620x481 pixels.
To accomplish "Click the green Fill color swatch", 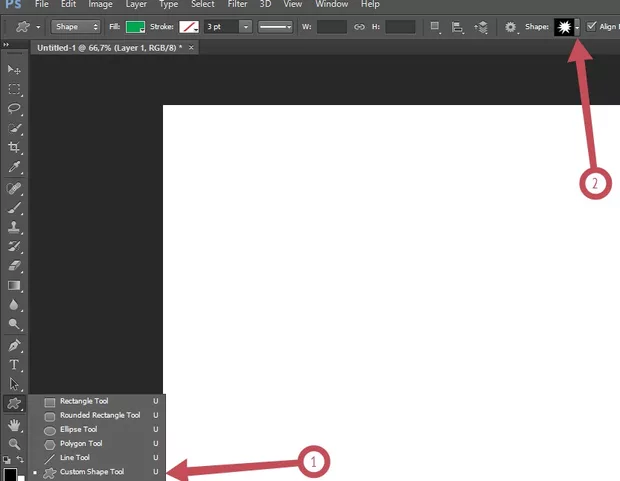I will [x=135, y=27].
